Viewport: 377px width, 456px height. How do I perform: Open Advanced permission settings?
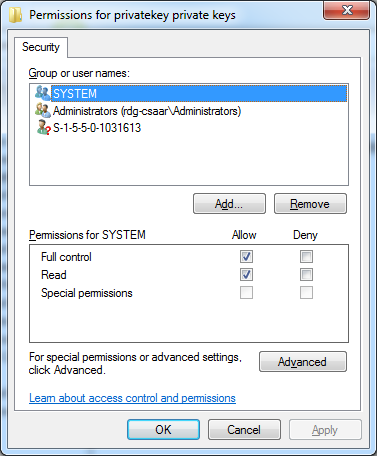click(x=303, y=362)
